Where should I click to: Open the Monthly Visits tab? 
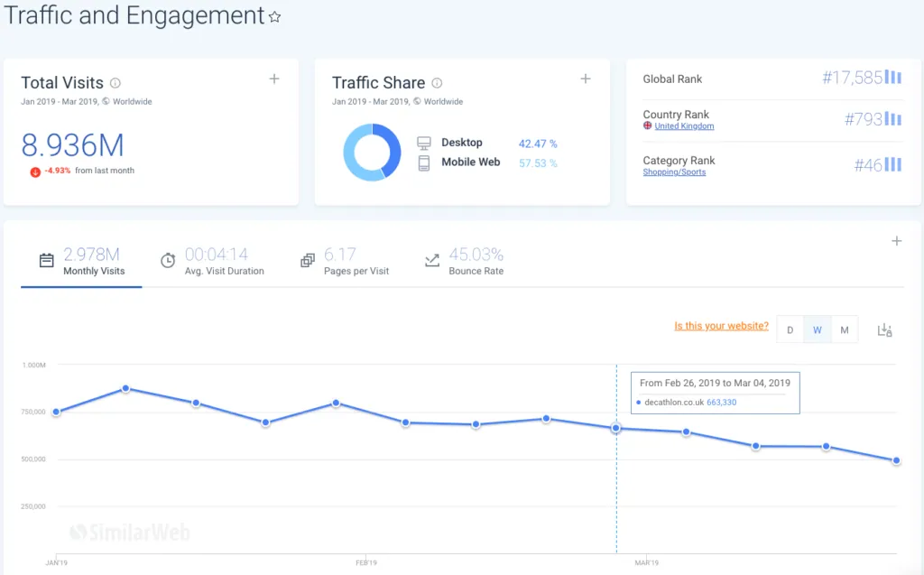tap(81, 263)
